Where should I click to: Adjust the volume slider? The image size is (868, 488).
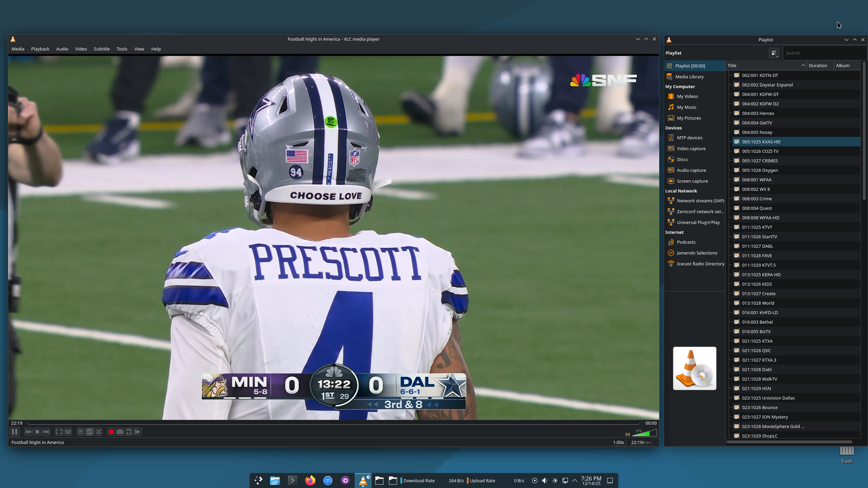click(644, 433)
